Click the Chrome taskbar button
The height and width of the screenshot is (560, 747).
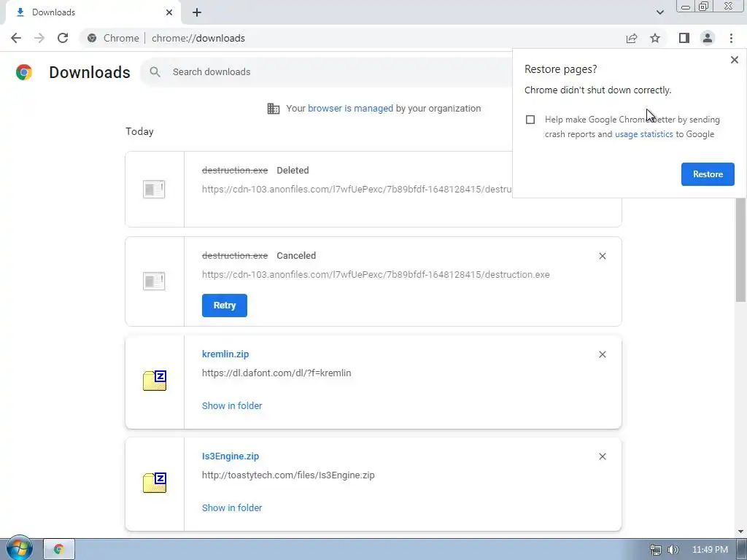[x=59, y=549]
